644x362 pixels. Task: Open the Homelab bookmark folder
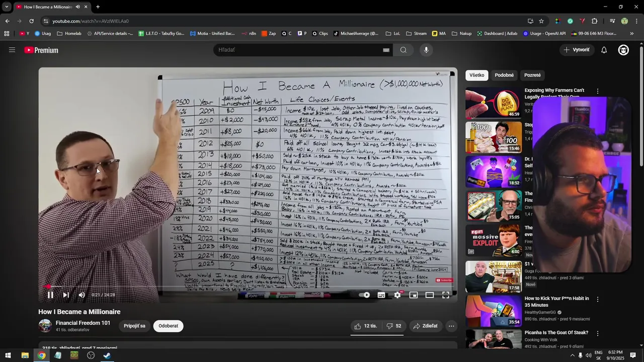click(x=69, y=34)
